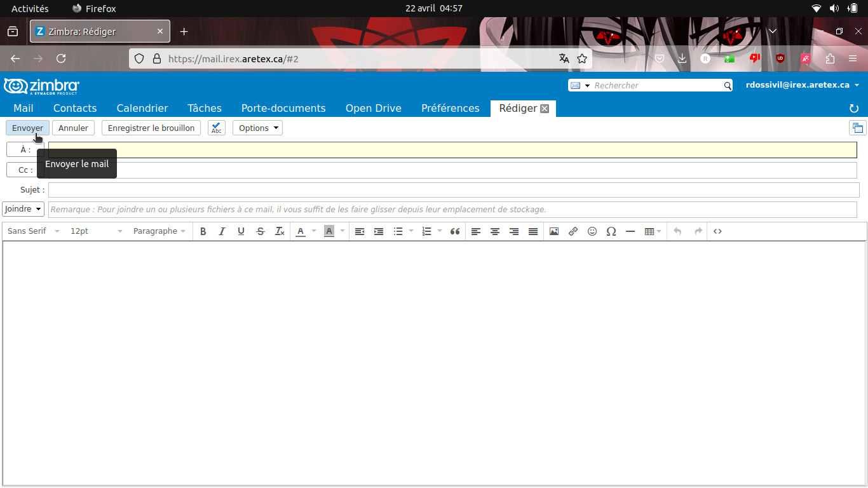The width and height of the screenshot is (868, 488).
Task: Open the Tâches tab
Action: [205, 108]
